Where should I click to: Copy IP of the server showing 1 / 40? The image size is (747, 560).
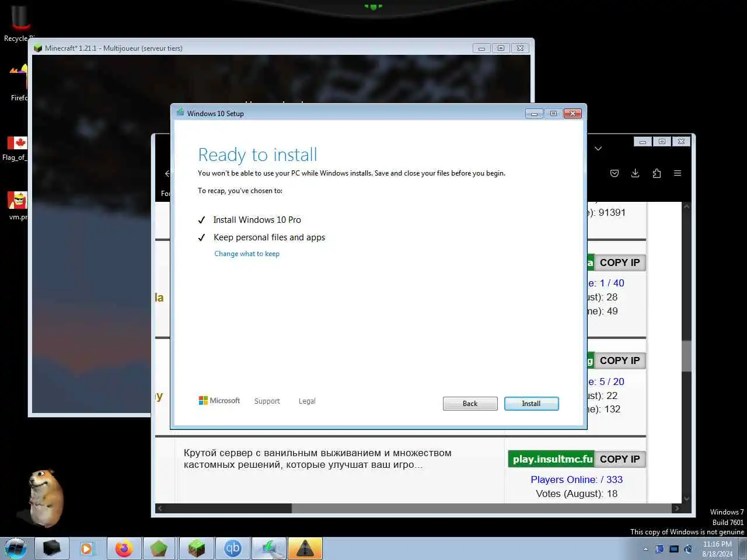tap(620, 262)
